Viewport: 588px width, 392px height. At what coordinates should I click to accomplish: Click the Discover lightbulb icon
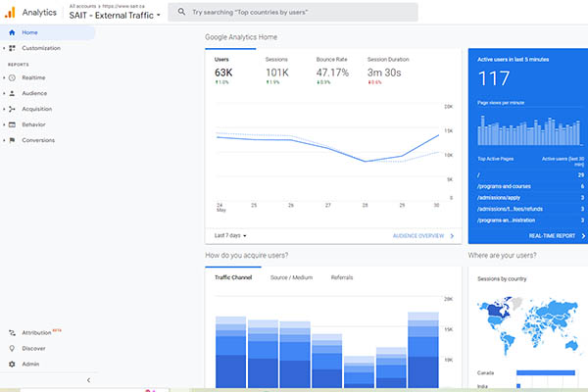pyautogui.click(x=12, y=349)
